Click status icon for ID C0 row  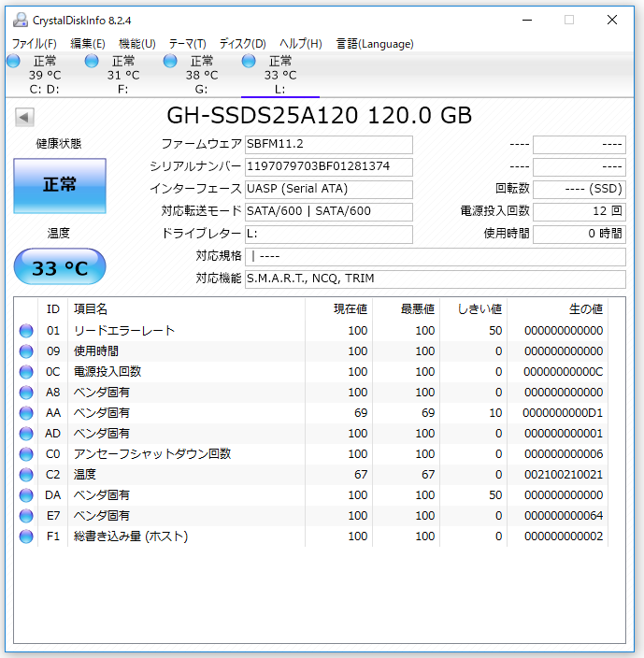pos(26,454)
